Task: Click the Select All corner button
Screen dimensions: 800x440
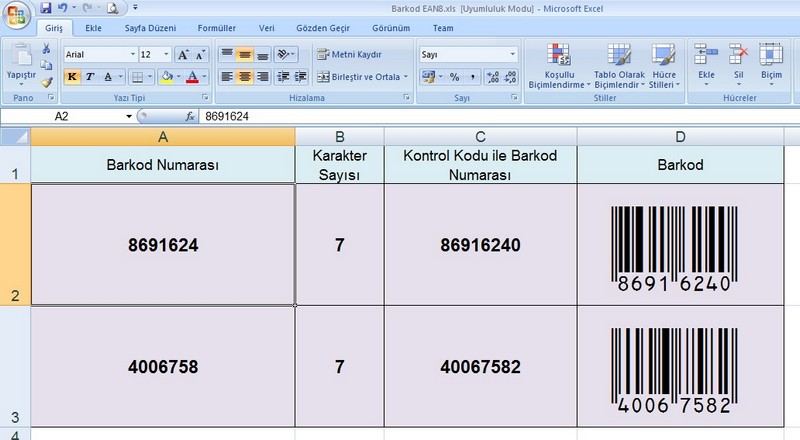Action: pyautogui.click(x=15, y=137)
